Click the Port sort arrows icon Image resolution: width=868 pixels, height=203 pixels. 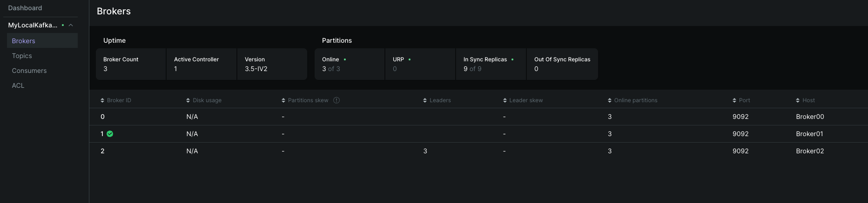(x=734, y=100)
